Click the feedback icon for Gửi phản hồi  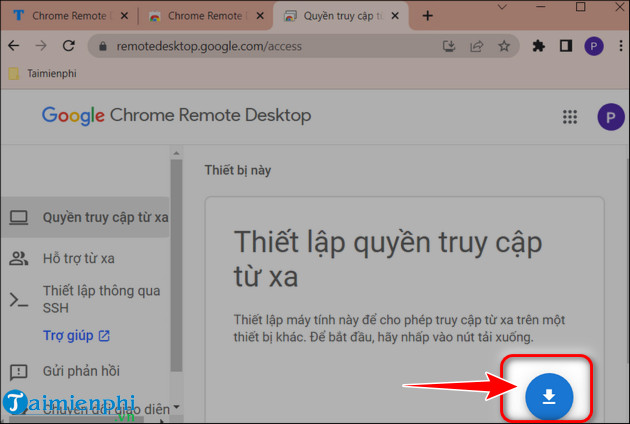18,372
